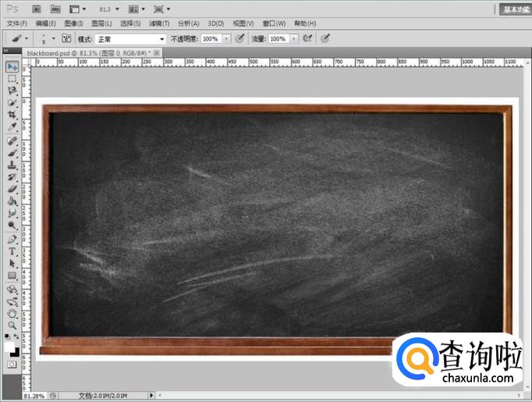Choose the Eyedropper tool
The width and height of the screenshot is (532, 402).
click(x=12, y=126)
